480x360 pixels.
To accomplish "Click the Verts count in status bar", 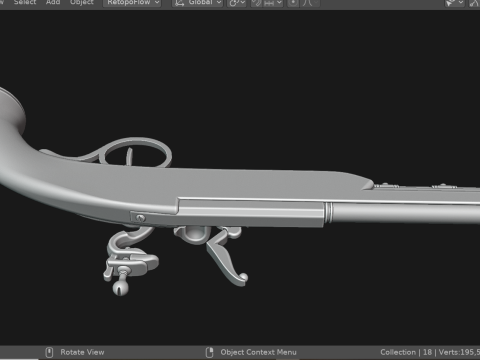I will pyautogui.click(x=459, y=352).
